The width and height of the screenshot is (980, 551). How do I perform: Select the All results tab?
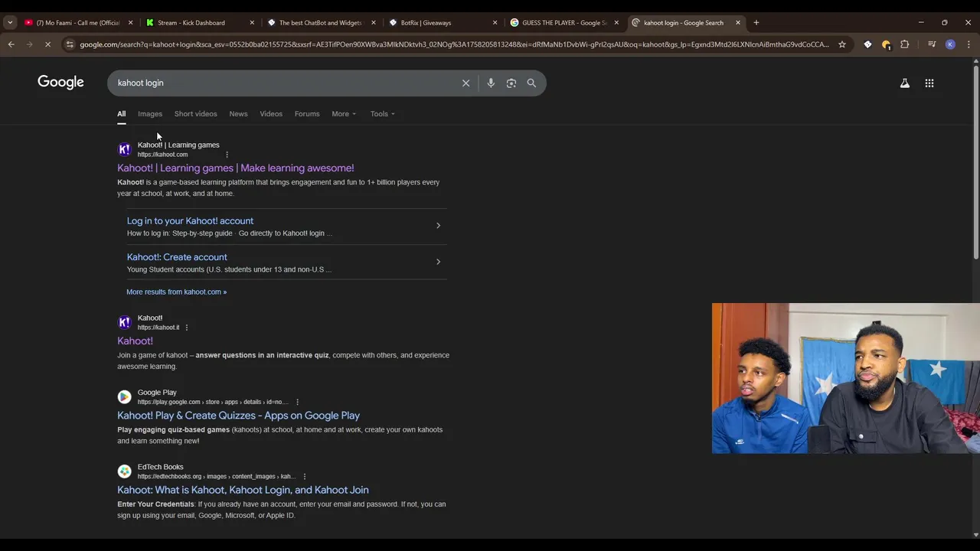pos(121,114)
